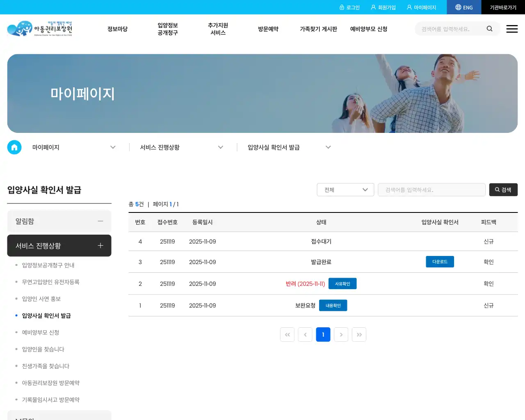Click the search input beside the 검색 button
The height and width of the screenshot is (420, 525).
point(431,189)
